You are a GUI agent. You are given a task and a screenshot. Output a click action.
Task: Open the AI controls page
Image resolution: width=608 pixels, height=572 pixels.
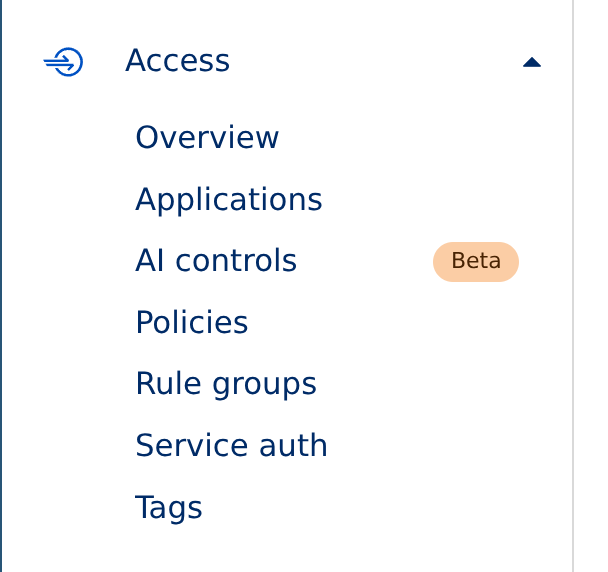(216, 261)
